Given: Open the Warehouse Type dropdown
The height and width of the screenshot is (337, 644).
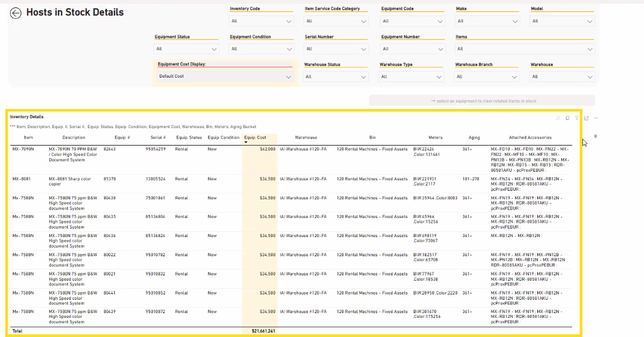Looking at the screenshot, I should coord(411,77).
